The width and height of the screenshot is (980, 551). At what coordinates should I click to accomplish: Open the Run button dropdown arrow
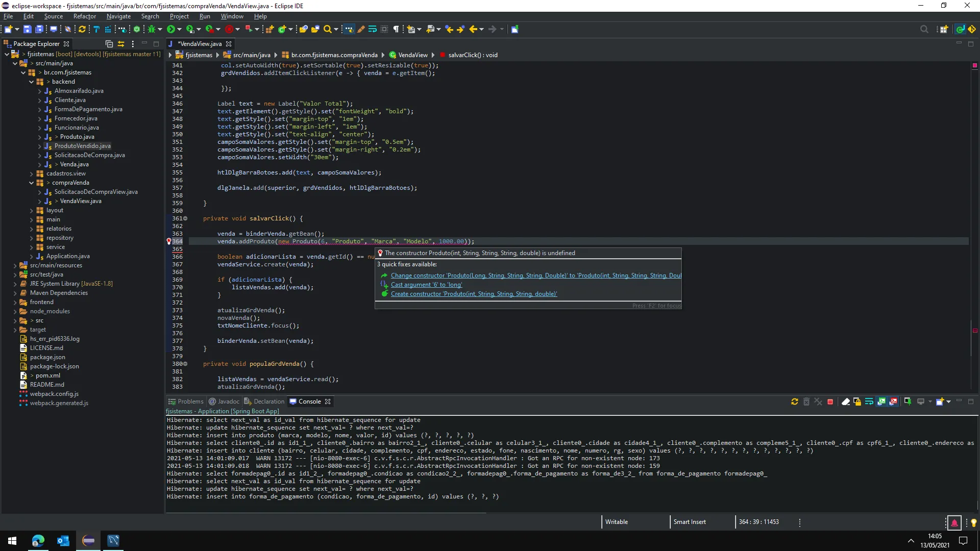click(179, 29)
